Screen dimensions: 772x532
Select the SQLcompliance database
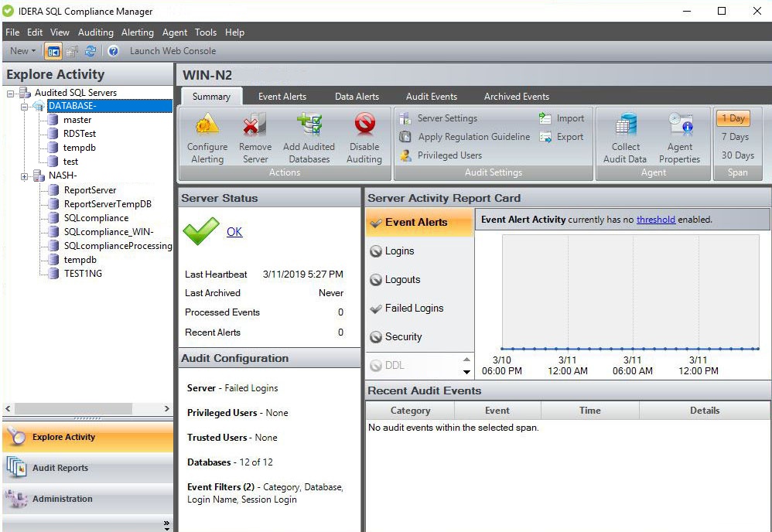[x=96, y=217]
